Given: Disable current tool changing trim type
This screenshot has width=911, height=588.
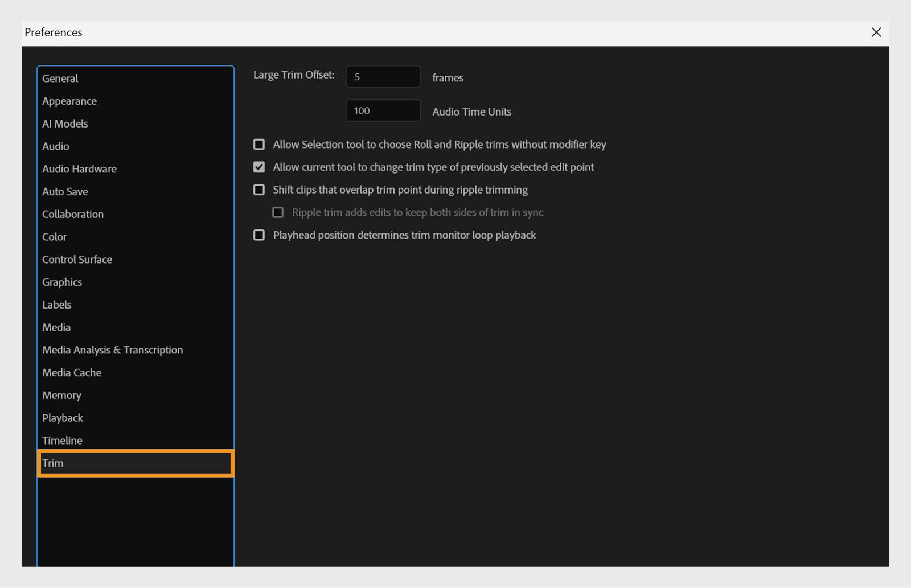Looking at the screenshot, I should (259, 167).
